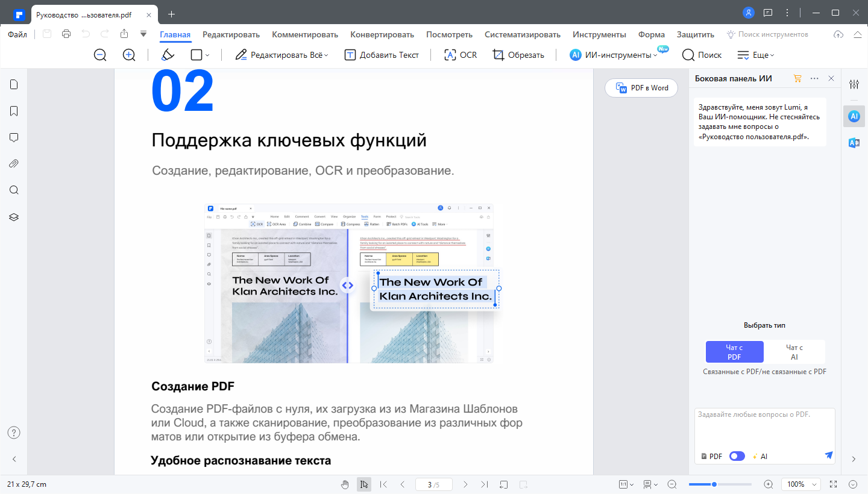Click the print icon

click(x=66, y=34)
